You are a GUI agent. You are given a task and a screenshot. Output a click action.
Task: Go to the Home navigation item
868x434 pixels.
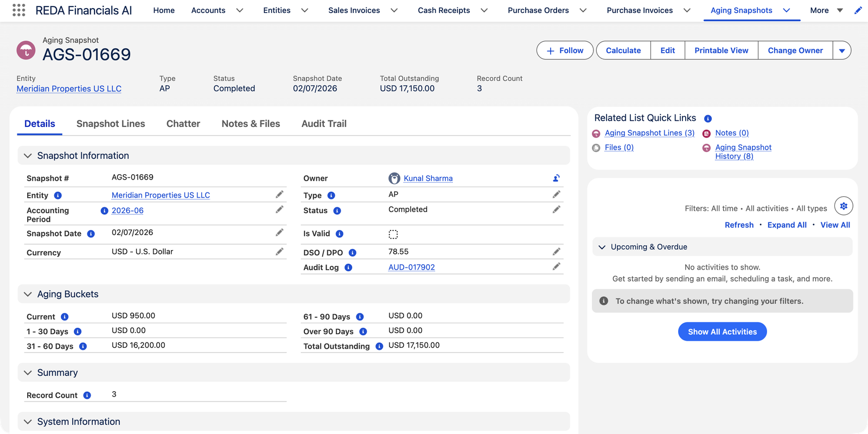pos(164,10)
